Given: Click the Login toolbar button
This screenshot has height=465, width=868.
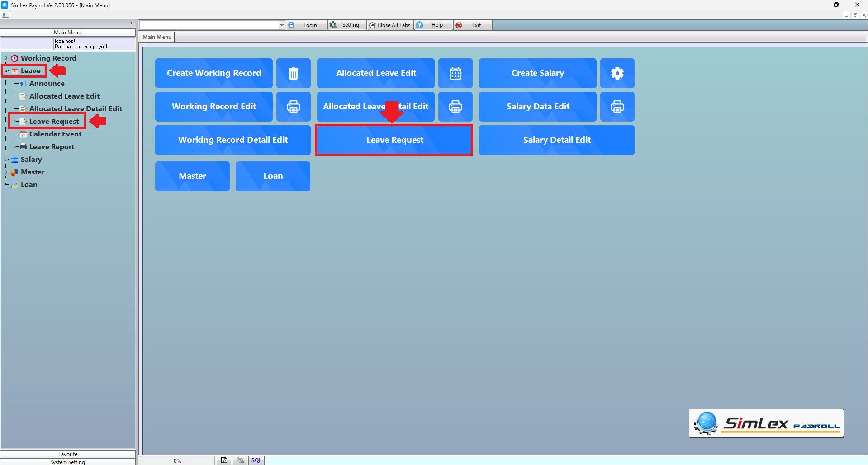Looking at the screenshot, I should (x=307, y=25).
